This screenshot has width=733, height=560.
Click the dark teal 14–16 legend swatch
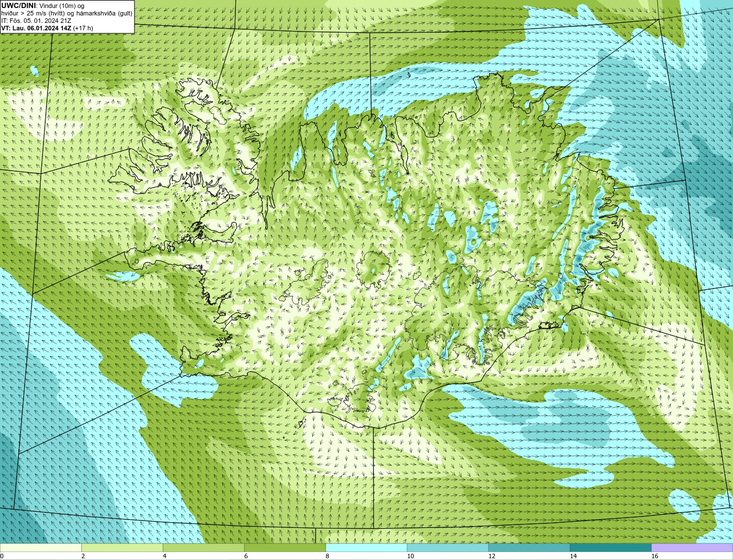click(x=611, y=548)
